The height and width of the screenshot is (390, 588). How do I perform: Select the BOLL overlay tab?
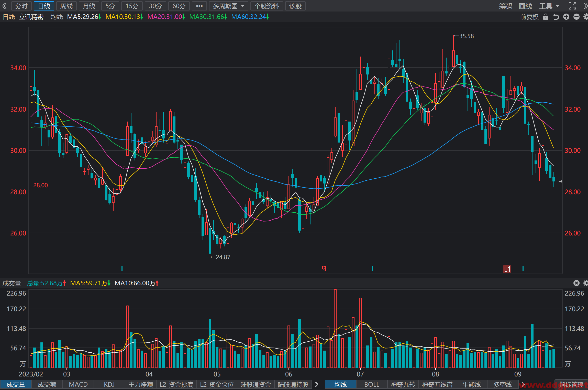click(x=372, y=384)
